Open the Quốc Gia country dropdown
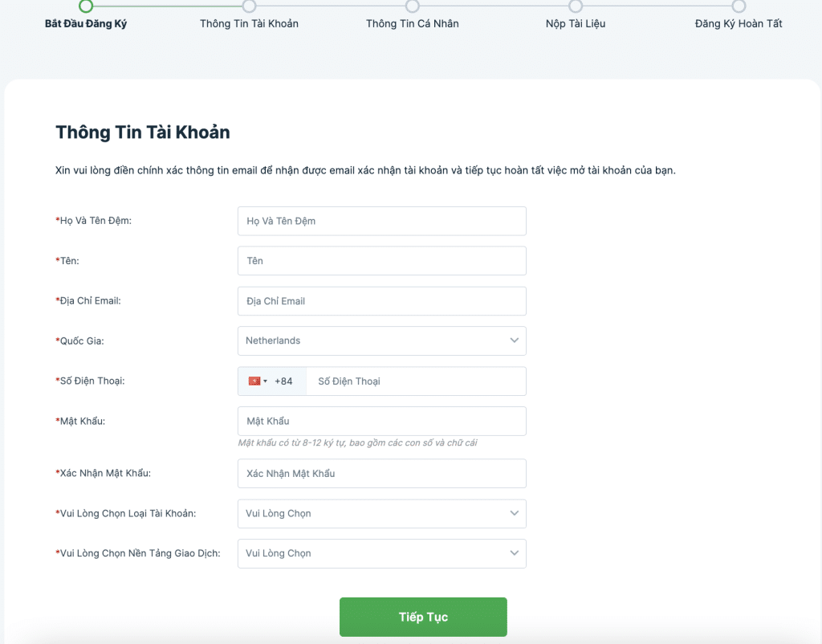Screen dimensions: 822x644 coord(381,340)
